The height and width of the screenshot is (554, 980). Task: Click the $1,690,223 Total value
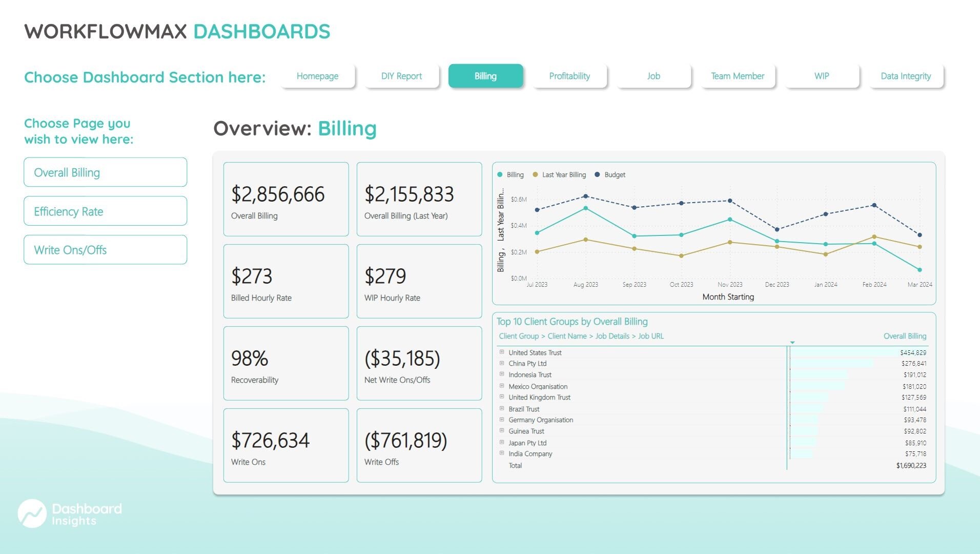pyautogui.click(x=911, y=466)
